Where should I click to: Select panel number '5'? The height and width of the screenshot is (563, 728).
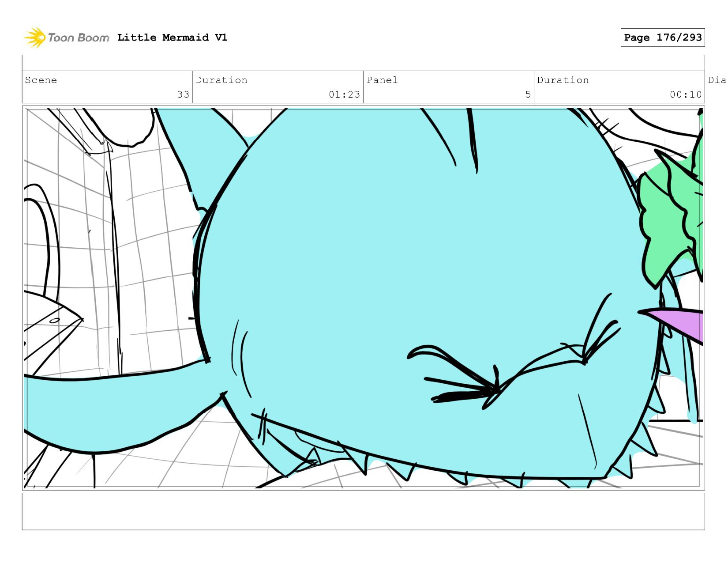[528, 94]
